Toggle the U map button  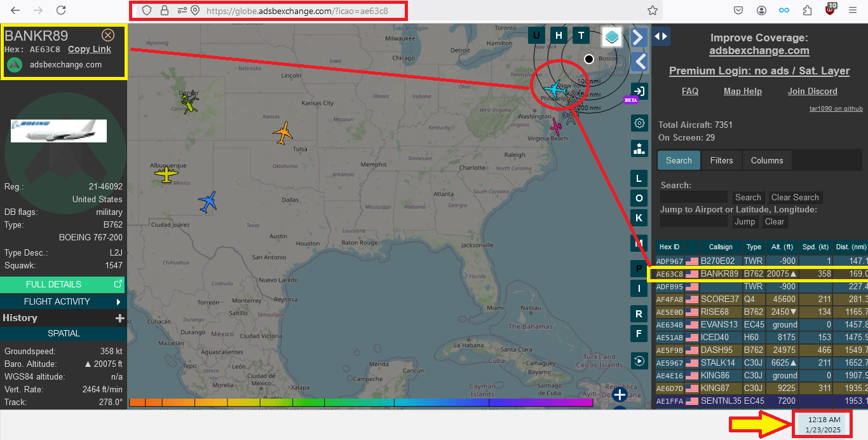(537, 35)
